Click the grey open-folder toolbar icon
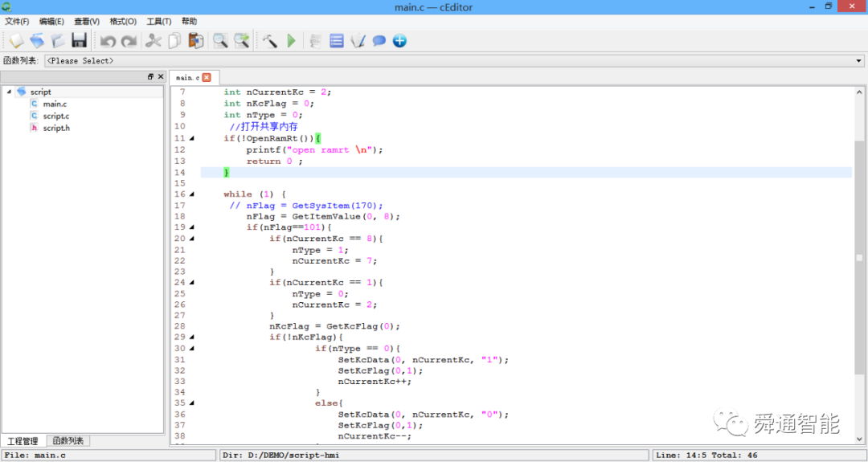 58,40
